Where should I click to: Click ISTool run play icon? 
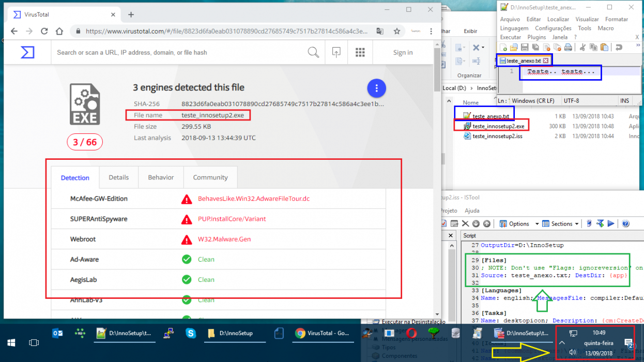click(x=611, y=224)
